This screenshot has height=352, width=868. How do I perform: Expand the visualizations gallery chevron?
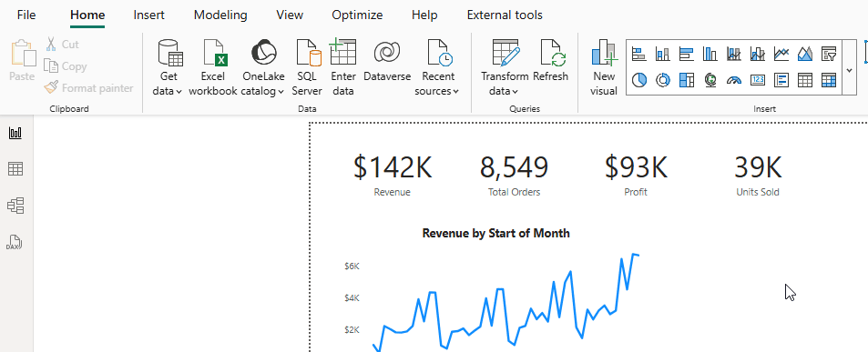coord(850,70)
